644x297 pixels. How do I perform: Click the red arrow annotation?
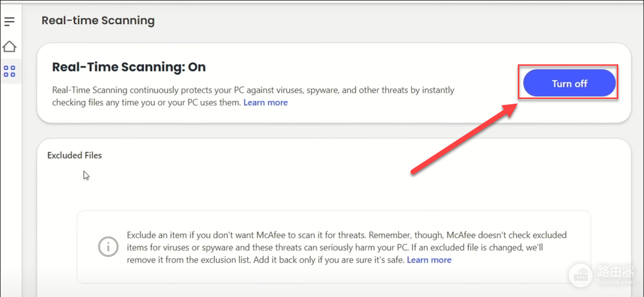[x=464, y=138]
